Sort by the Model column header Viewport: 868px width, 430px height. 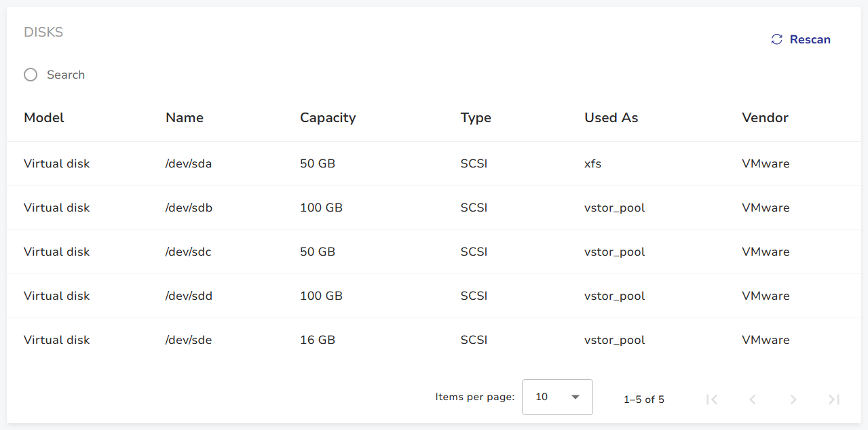[44, 117]
